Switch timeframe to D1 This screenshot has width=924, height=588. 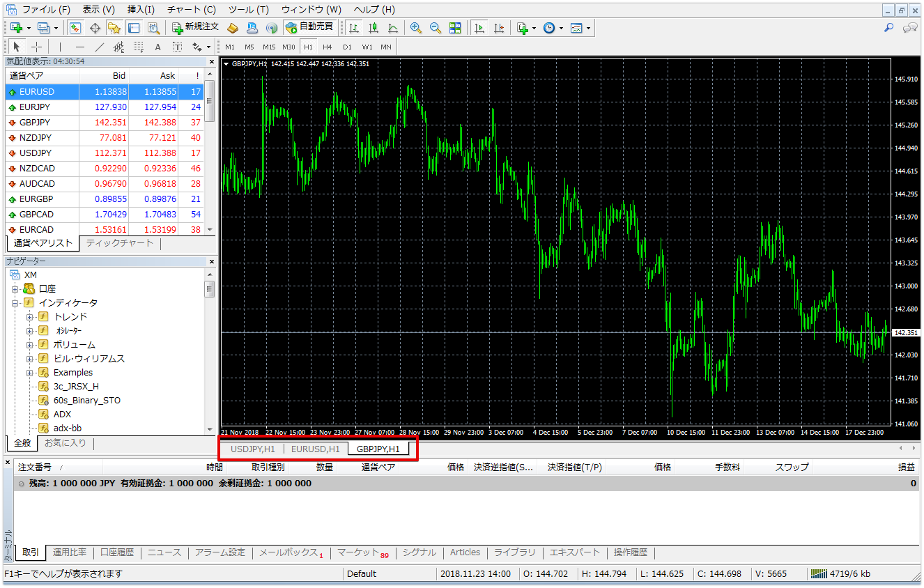click(347, 47)
